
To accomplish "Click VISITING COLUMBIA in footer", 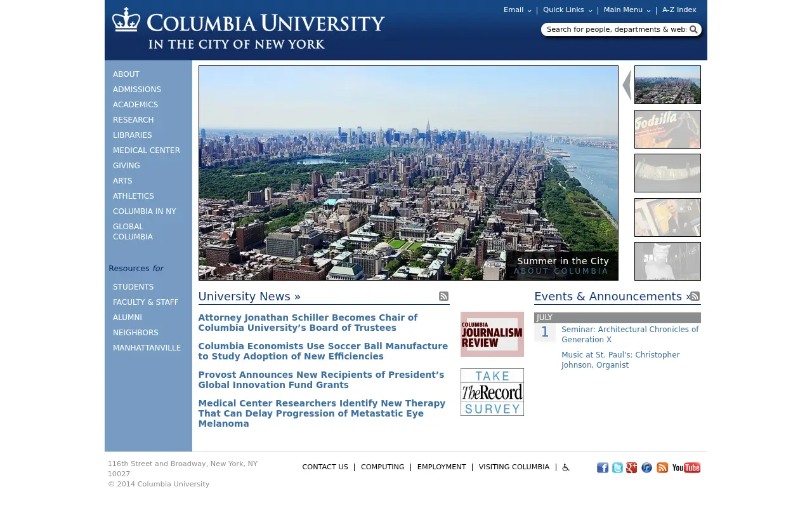I will pos(514,467).
